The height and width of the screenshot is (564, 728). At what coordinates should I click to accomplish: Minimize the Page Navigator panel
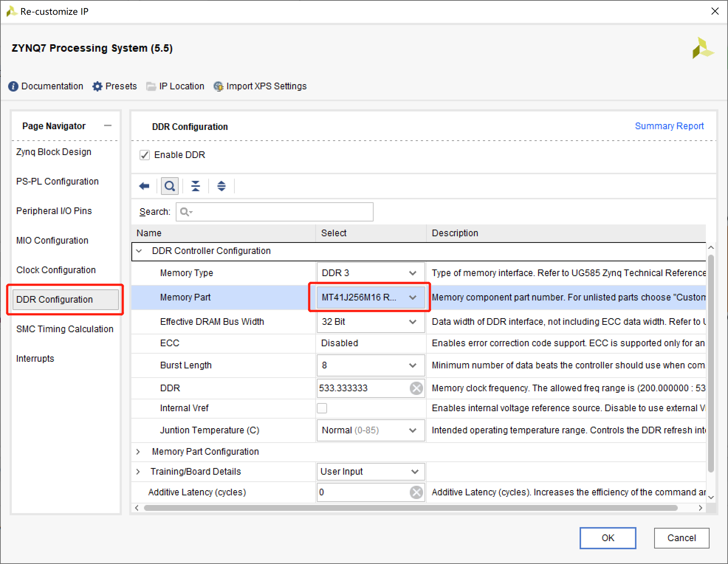[x=108, y=126]
